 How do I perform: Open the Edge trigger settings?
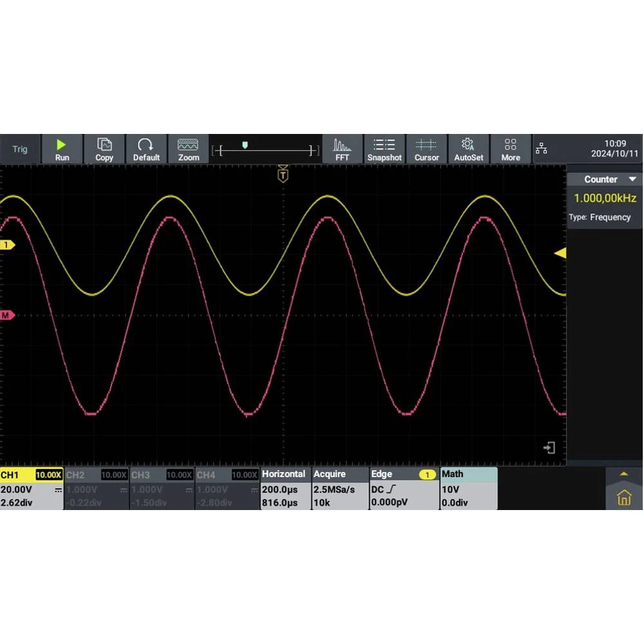(404, 489)
